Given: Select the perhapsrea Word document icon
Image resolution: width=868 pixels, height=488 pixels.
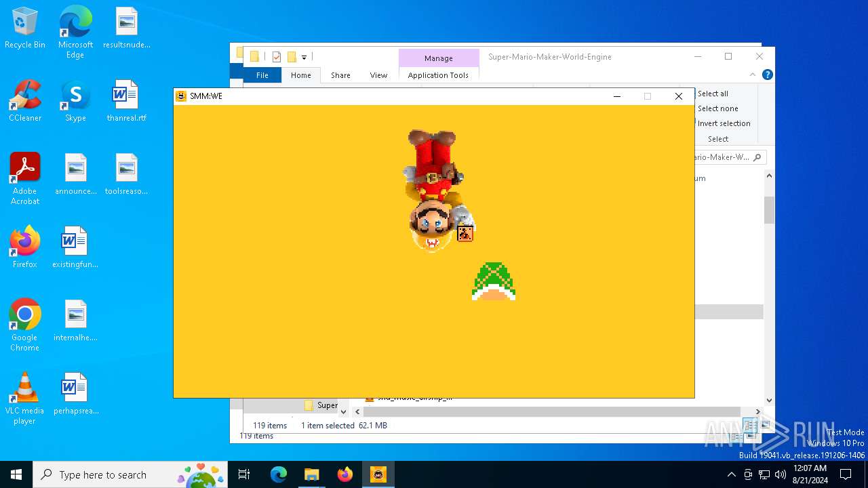Looking at the screenshot, I should point(75,394).
